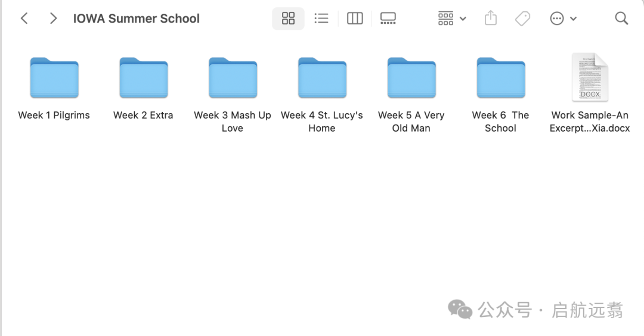This screenshot has height=336, width=644.
Task: Switch to column view
Action: coord(355,18)
